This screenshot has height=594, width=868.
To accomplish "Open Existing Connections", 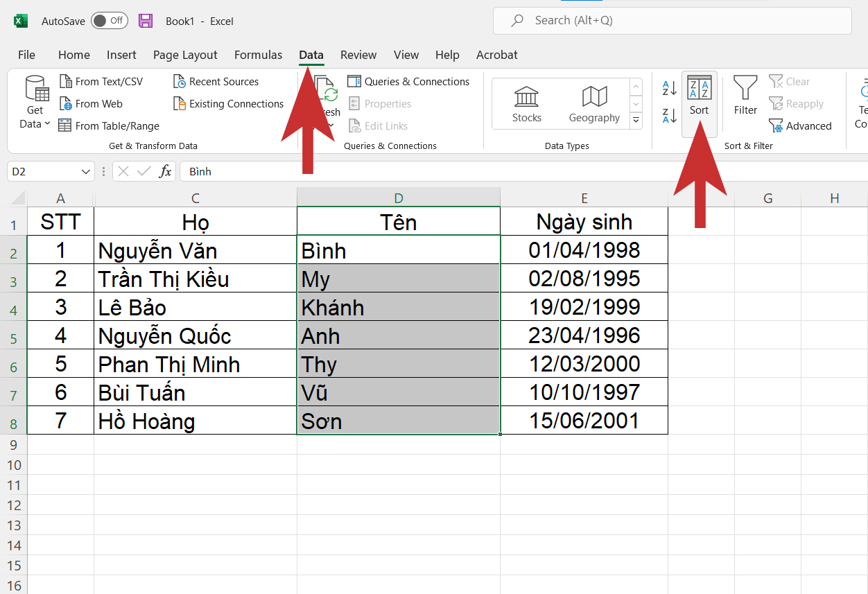I will 228,104.
